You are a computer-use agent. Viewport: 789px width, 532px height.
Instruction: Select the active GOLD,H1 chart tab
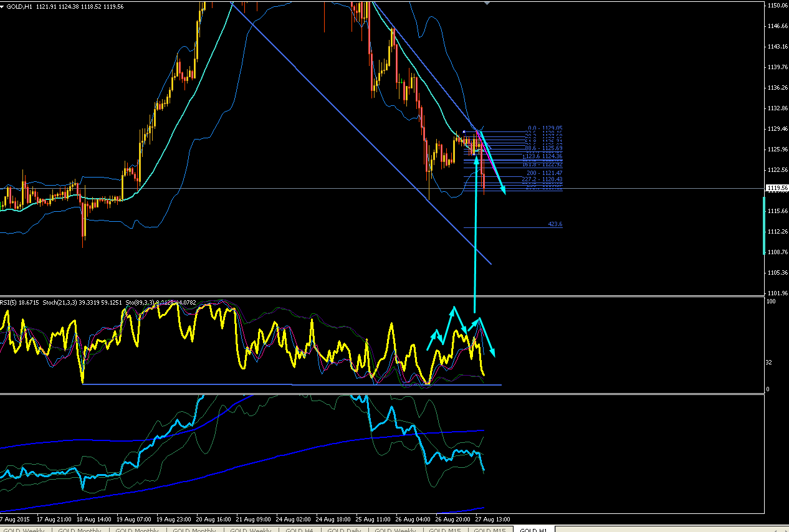[533, 530]
